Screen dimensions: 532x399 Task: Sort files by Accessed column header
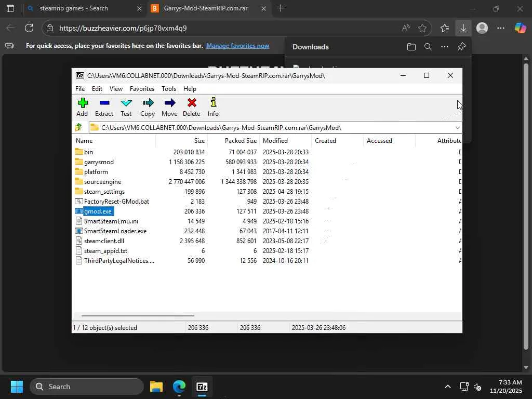390,140
